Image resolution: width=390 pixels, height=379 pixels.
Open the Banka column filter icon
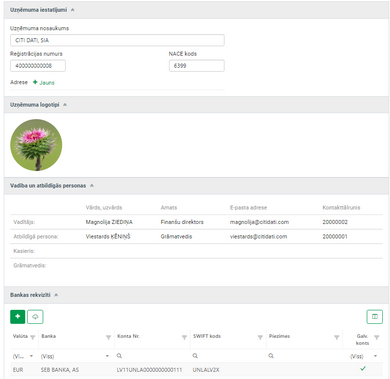108,337
